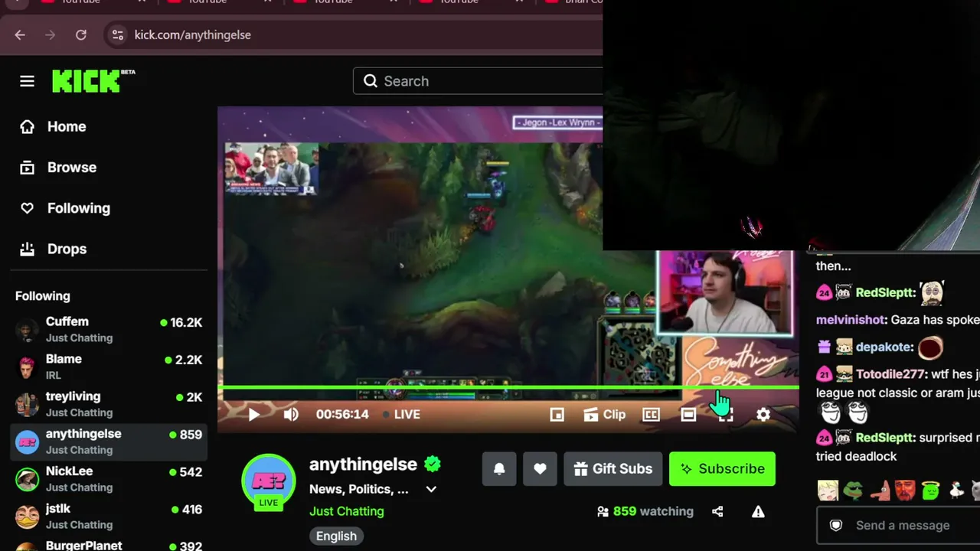Click the 21 subscriber badge beside Totodile277
This screenshot has height=551, width=980.
[824, 374]
